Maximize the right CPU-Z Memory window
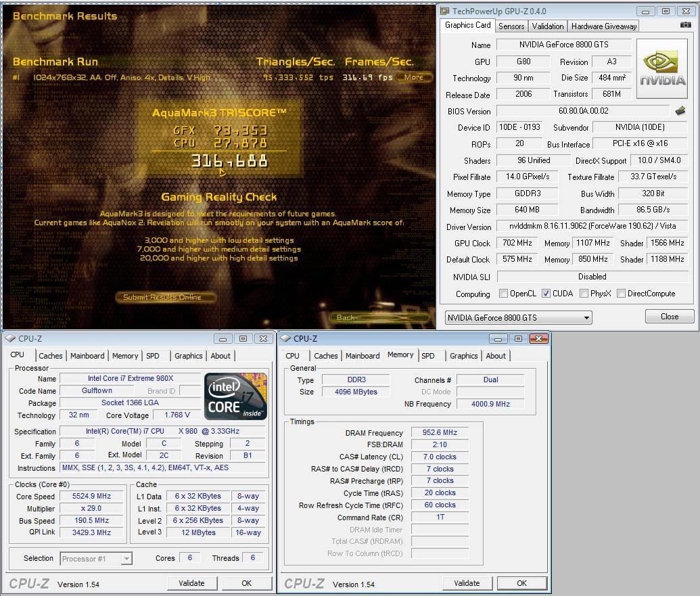700x596 pixels. coord(518,339)
